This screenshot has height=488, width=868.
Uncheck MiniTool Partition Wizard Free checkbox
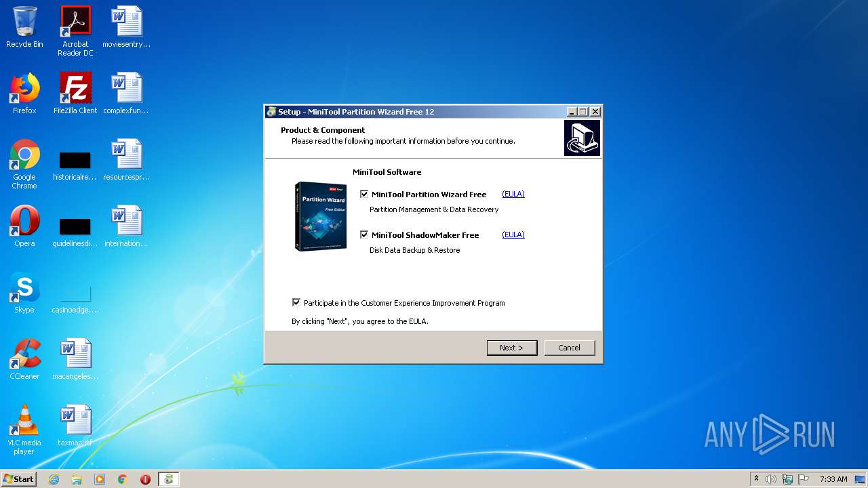[x=364, y=195]
